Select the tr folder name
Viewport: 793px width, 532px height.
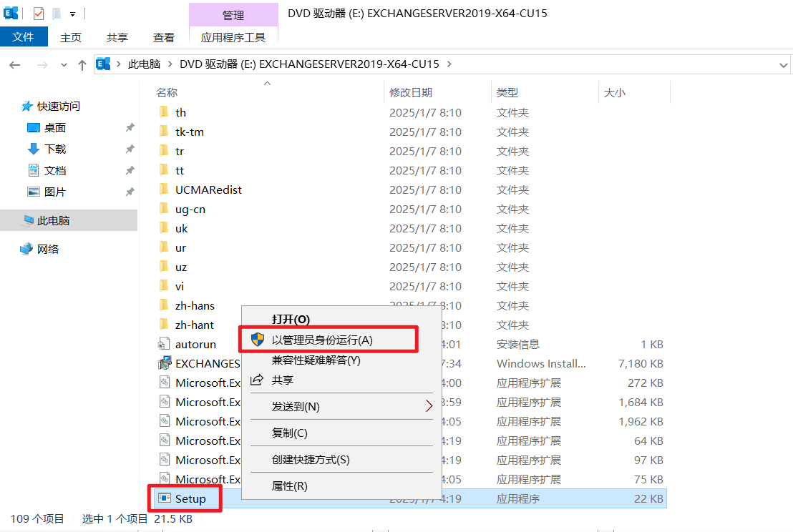(180, 151)
